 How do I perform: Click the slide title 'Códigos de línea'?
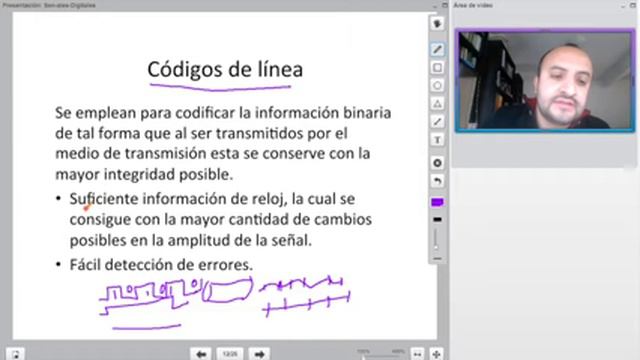[x=225, y=69]
